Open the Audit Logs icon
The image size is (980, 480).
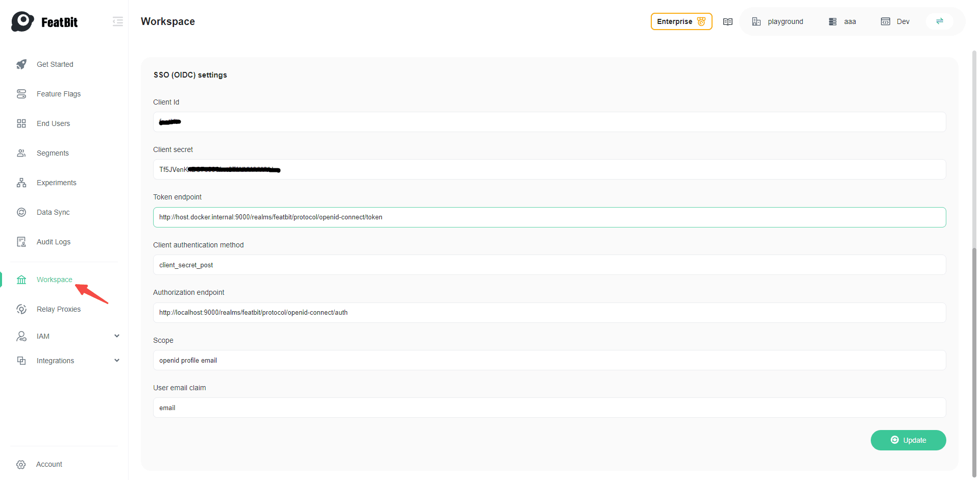point(21,242)
